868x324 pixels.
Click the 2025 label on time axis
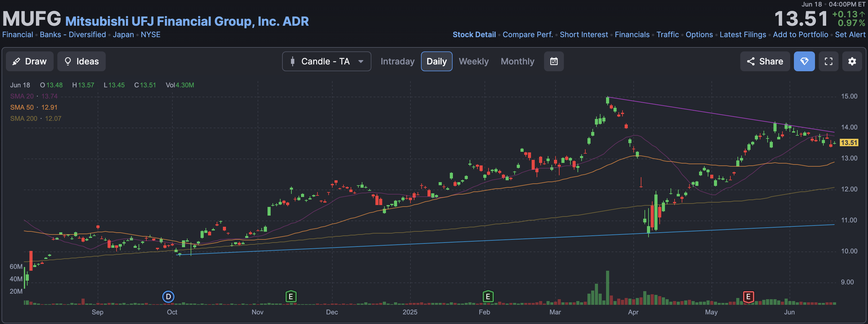pos(410,312)
